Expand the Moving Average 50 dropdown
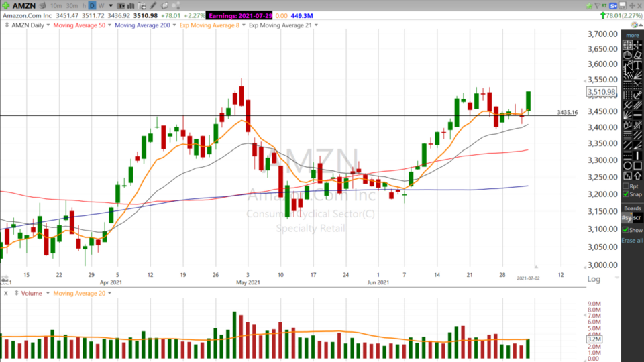 coord(109,25)
